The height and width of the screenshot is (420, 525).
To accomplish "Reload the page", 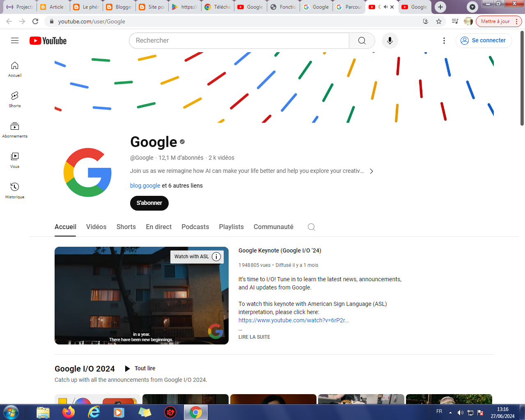I will coord(35,21).
